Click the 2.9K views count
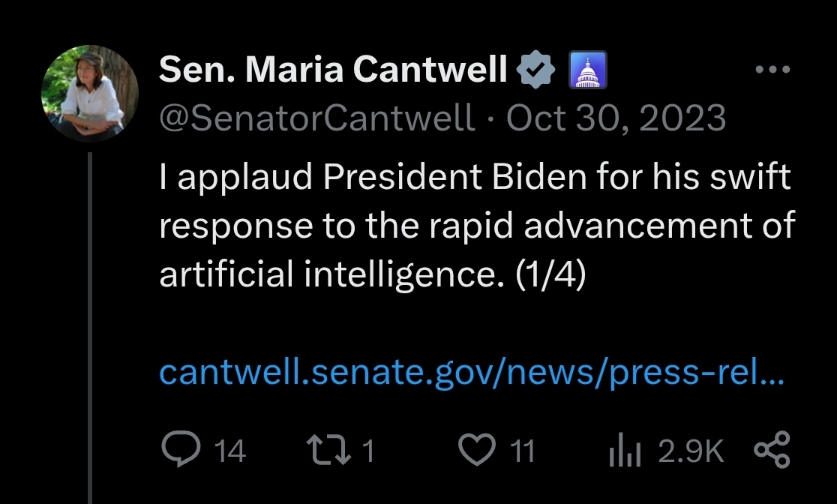837x504 pixels. click(x=691, y=451)
